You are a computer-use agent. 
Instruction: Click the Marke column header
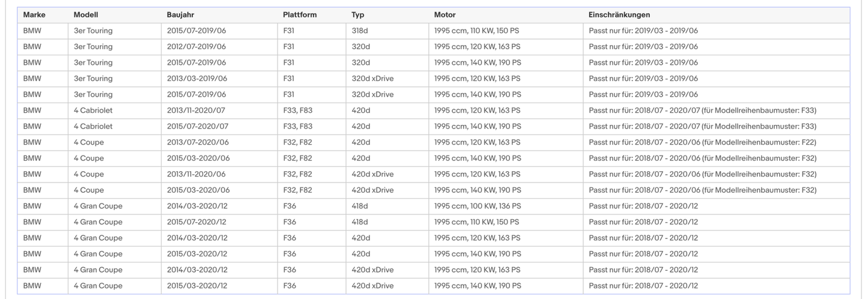(x=34, y=15)
